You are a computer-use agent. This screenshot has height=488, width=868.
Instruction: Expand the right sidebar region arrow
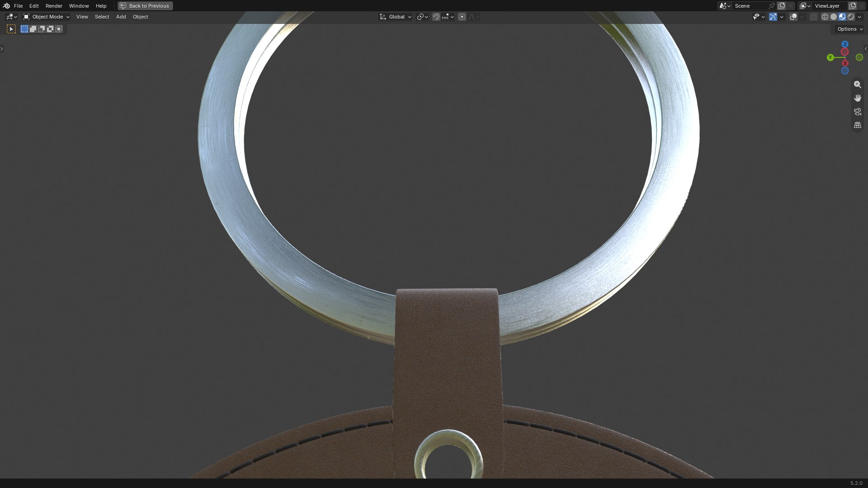pyautogui.click(x=866, y=49)
